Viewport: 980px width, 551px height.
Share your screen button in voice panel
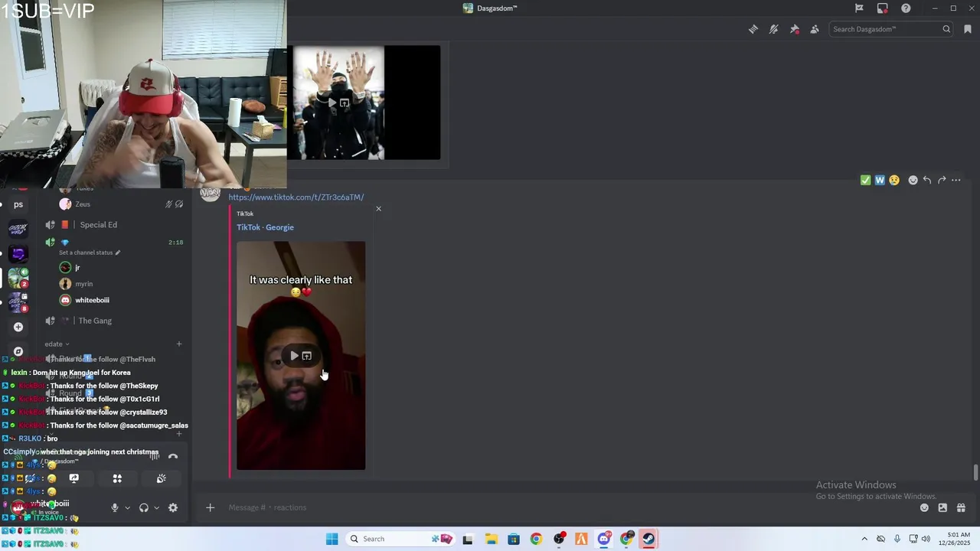(74, 478)
